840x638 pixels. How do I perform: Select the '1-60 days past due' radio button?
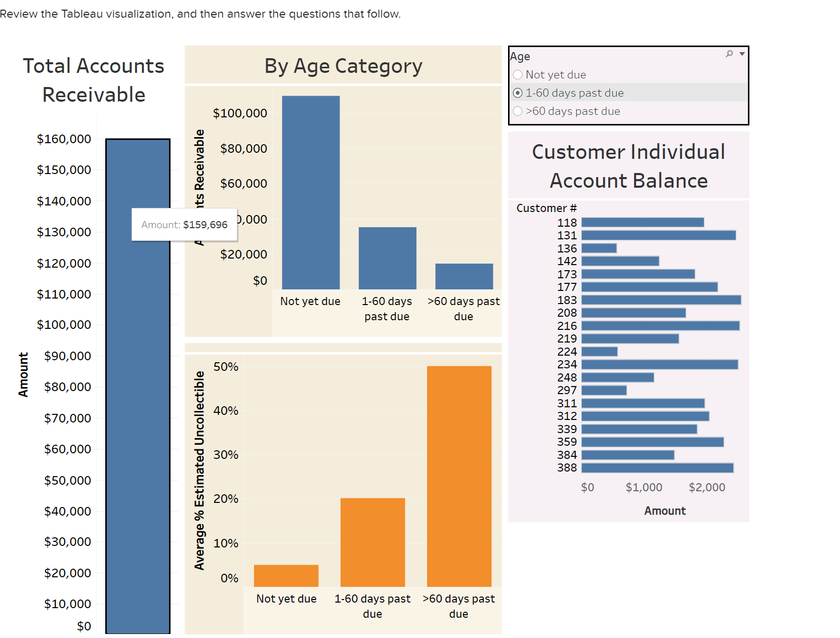[x=518, y=93]
